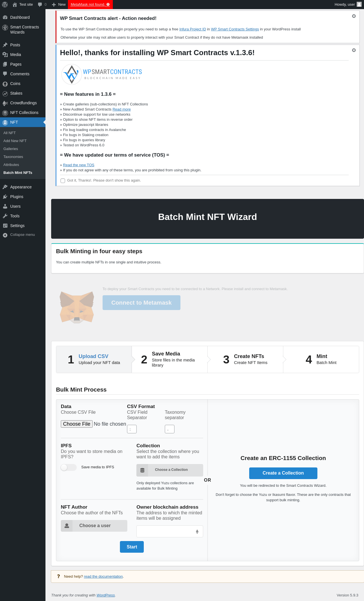Image resolution: width=364 pixels, height=601 pixels.
Task: Select step 1 Upload CSV
Action: (94, 359)
